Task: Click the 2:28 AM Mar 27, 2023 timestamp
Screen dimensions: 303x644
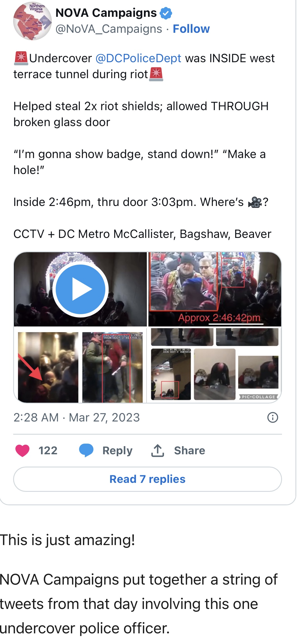Action: coord(76,418)
